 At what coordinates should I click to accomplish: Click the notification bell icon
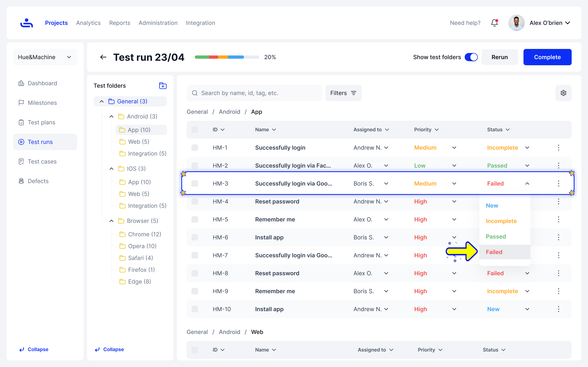click(494, 23)
